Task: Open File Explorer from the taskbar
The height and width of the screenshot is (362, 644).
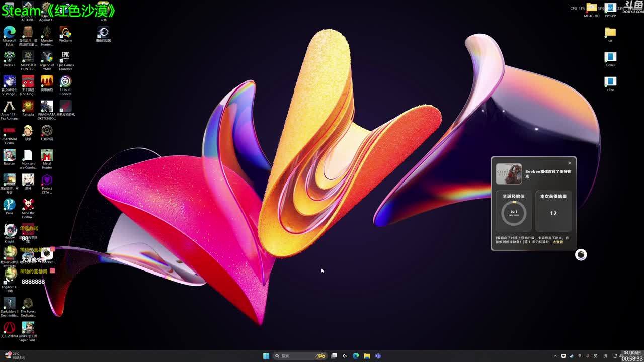Action: 367,356
